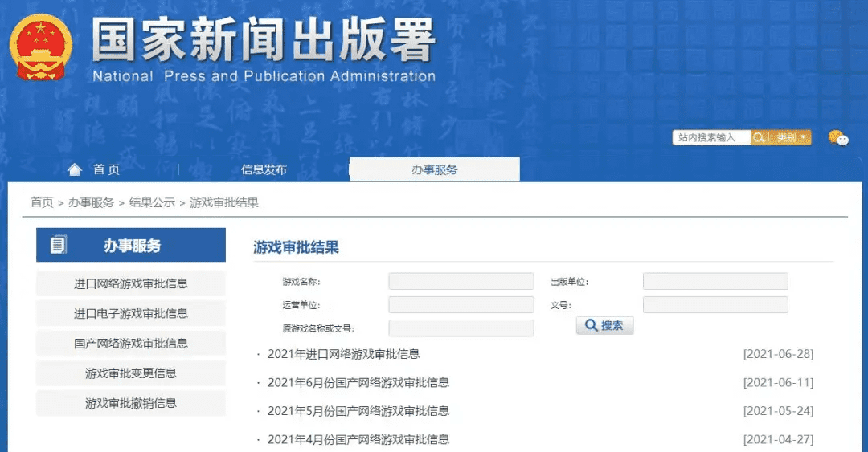Click the date [2021-06-11]

(778, 382)
